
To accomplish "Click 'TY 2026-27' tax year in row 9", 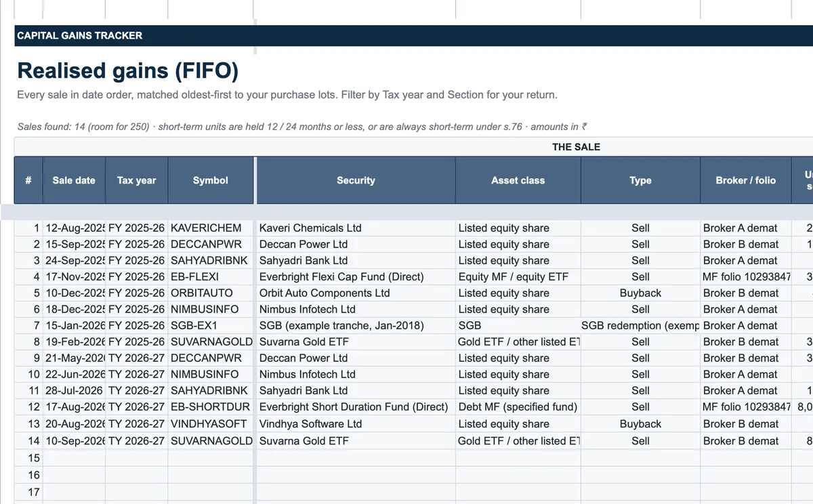I will (x=137, y=358).
